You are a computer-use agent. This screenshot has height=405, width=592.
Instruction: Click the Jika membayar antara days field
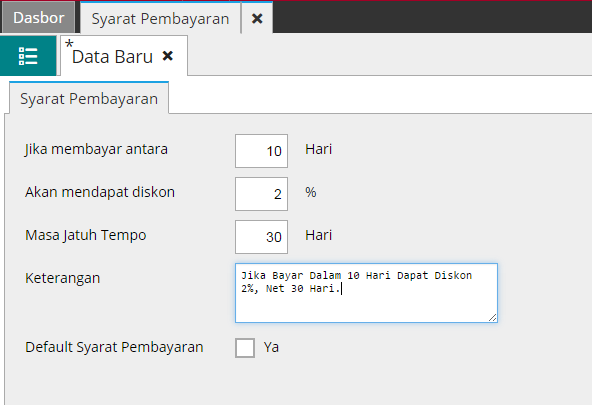click(x=261, y=151)
